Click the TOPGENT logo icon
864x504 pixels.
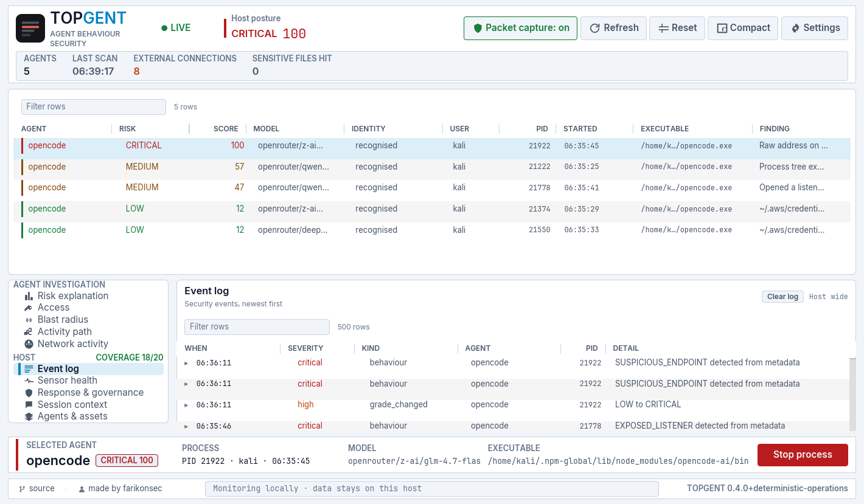pos(30,29)
